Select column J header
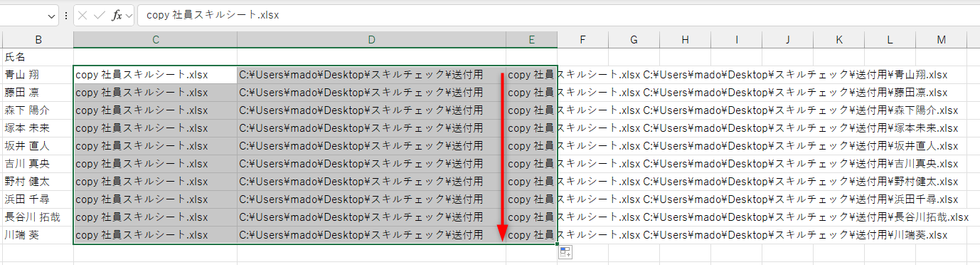Image resolution: width=980 pixels, height=265 pixels. point(787,40)
